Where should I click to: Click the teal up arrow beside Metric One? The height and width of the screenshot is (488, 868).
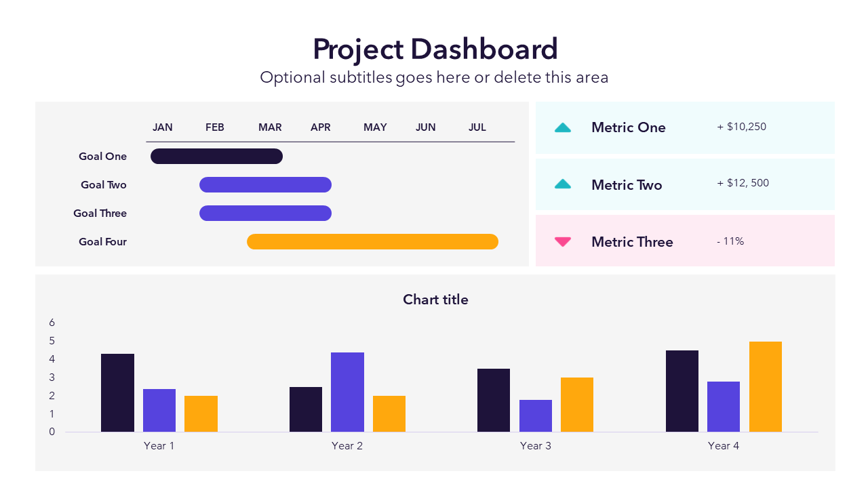pos(563,127)
